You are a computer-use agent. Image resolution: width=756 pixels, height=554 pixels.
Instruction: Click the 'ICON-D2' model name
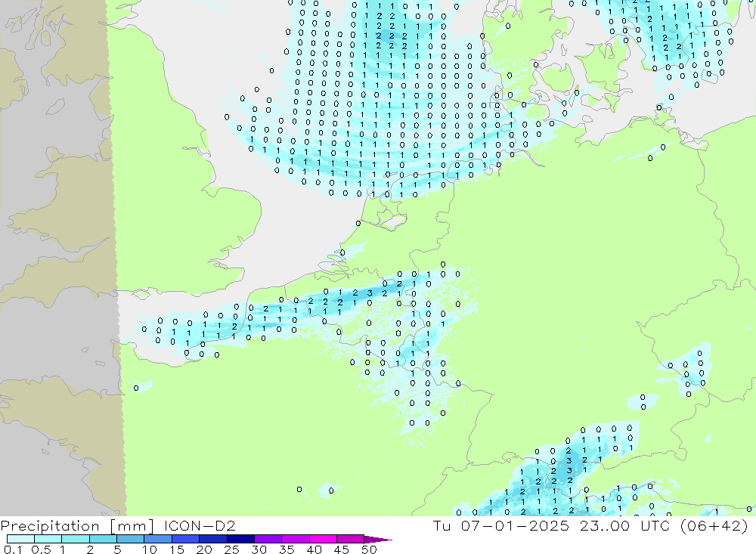200,525
